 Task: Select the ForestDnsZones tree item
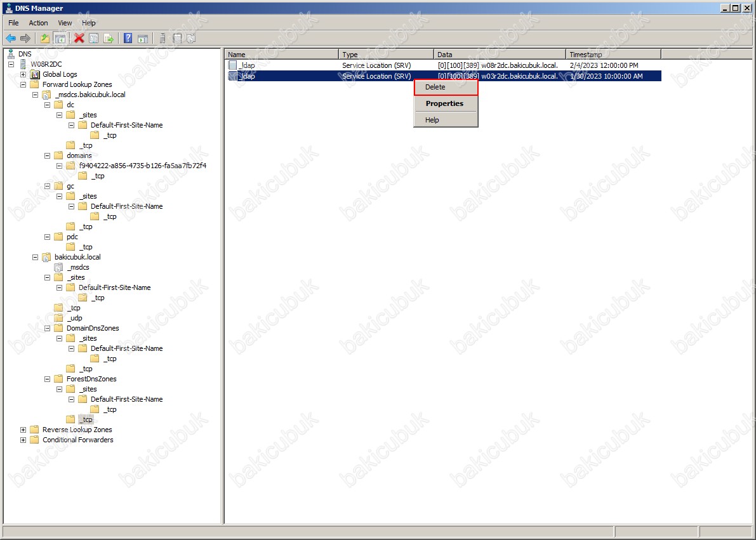pyautogui.click(x=91, y=379)
